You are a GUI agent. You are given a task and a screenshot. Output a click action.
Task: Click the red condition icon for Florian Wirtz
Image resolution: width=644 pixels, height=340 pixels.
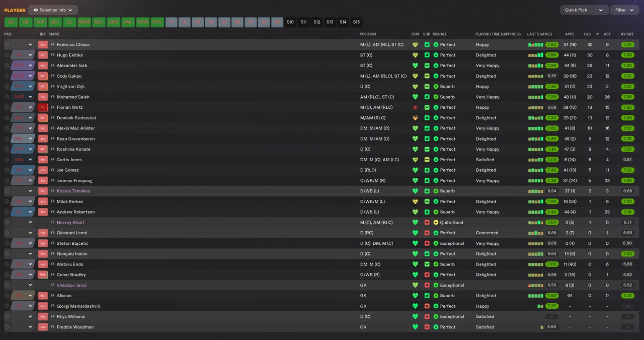tap(415, 107)
